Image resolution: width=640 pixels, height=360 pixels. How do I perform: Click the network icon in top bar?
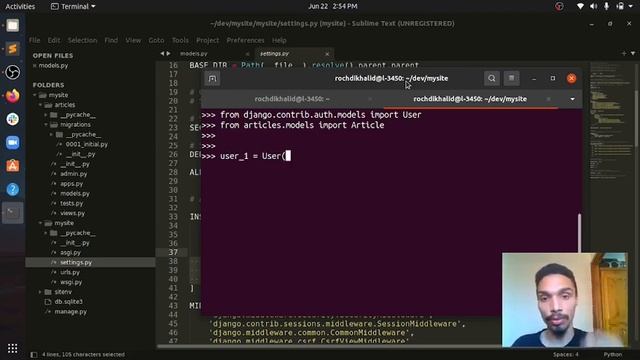tap(580, 6)
